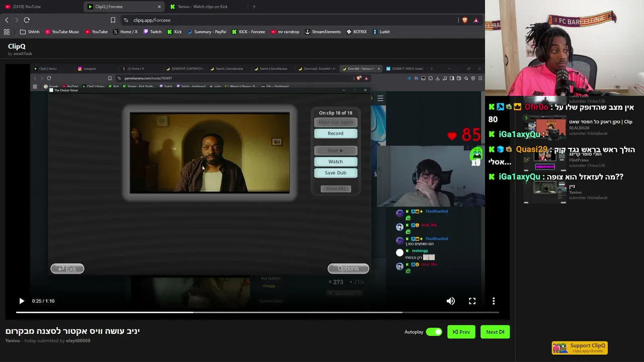Open the Brave Rewards triangle icon
644x362 pixels.
(476, 20)
